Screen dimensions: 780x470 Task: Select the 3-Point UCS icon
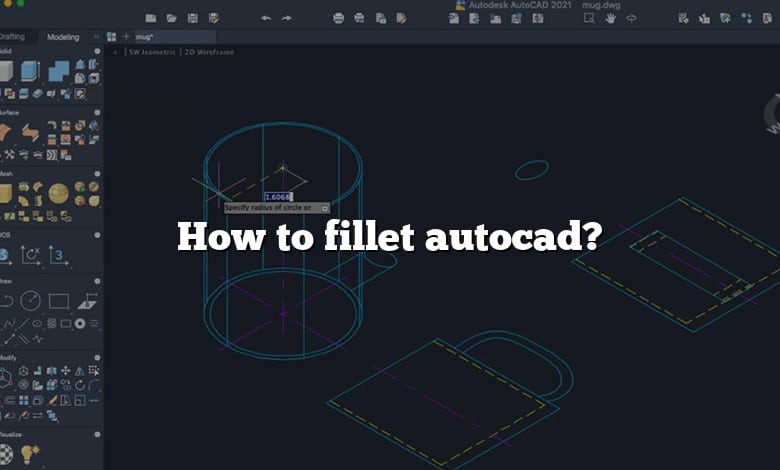59,255
